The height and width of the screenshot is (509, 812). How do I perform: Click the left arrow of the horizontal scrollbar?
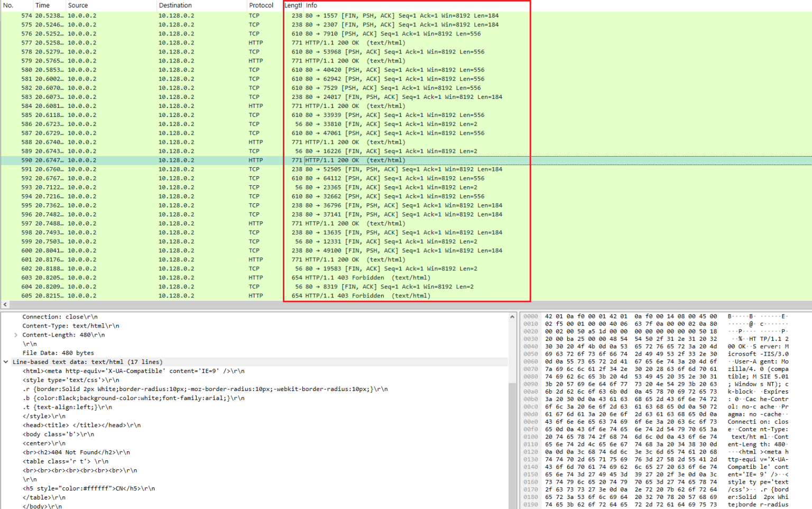pyautogui.click(x=4, y=304)
